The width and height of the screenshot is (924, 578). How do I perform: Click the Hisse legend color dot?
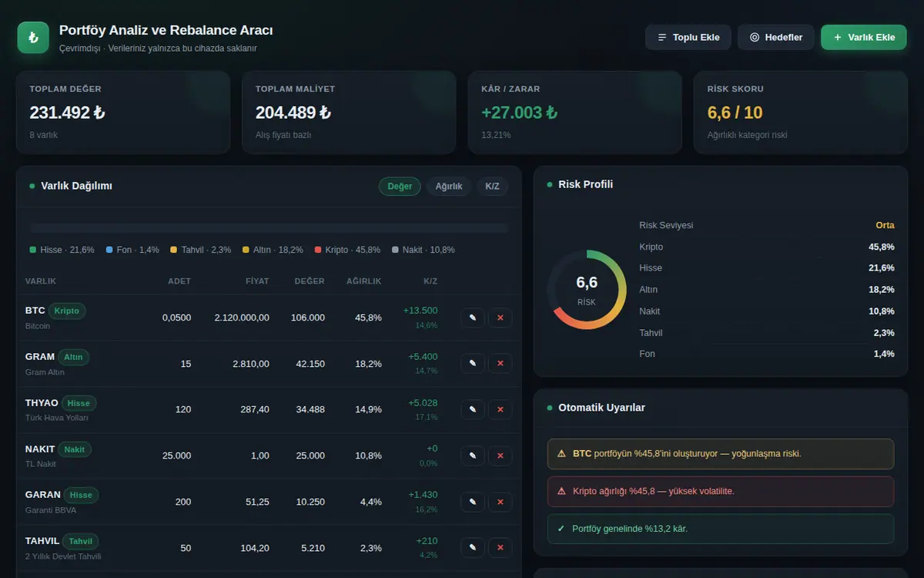click(x=33, y=250)
